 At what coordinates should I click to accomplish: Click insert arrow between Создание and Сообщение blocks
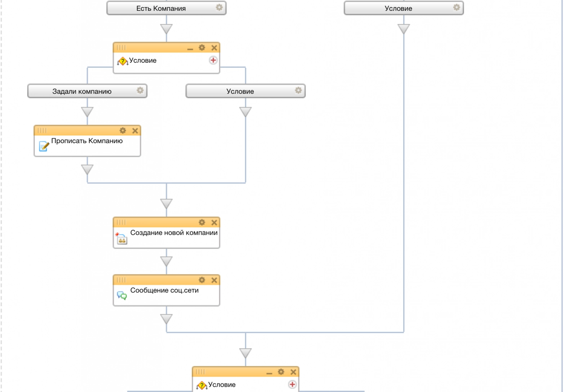point(166,261)
